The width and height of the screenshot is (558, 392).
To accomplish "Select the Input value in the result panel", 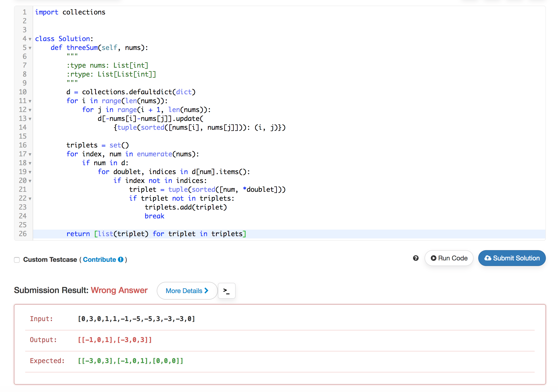I will [x=136, y=318].
